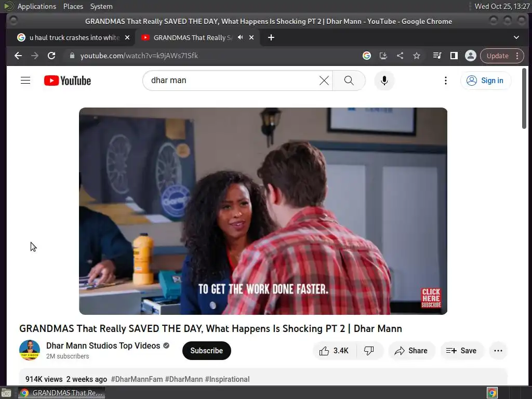Start voice search with the microphone icon
The image size is (532, 399).
tap(384, 81)
